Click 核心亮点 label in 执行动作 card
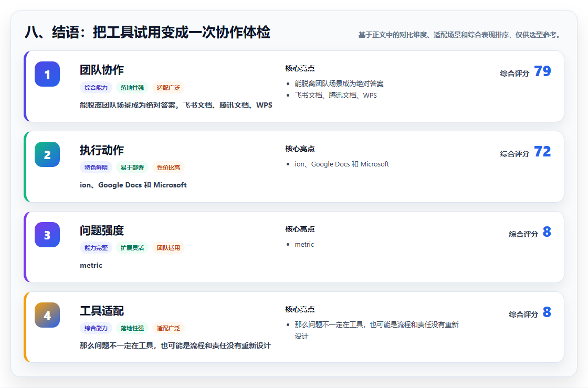This screenshot has height=388, width=588. (x=300, y=149)
